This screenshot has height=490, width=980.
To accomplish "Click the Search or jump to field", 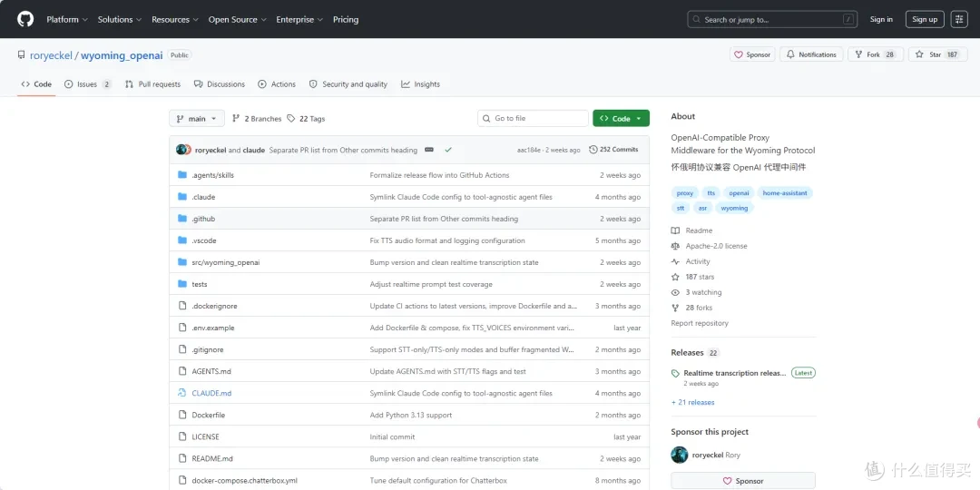I will [772, 19].
